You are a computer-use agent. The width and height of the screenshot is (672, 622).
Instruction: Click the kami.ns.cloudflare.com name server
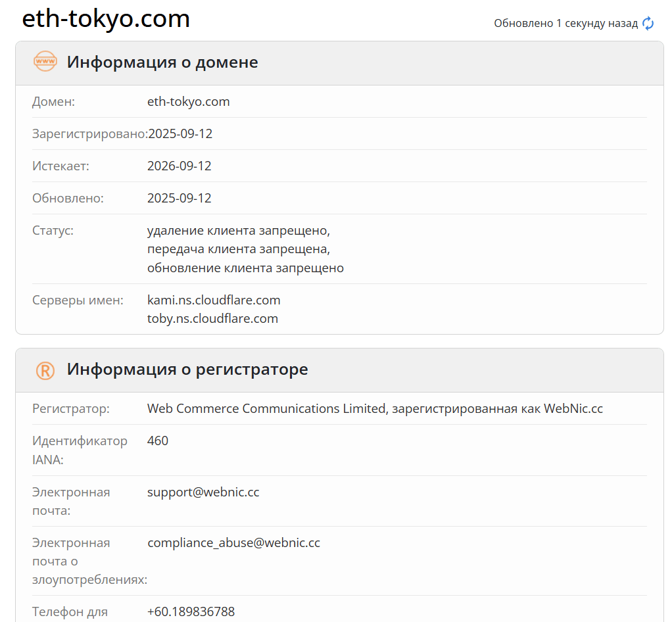point(214,300)
